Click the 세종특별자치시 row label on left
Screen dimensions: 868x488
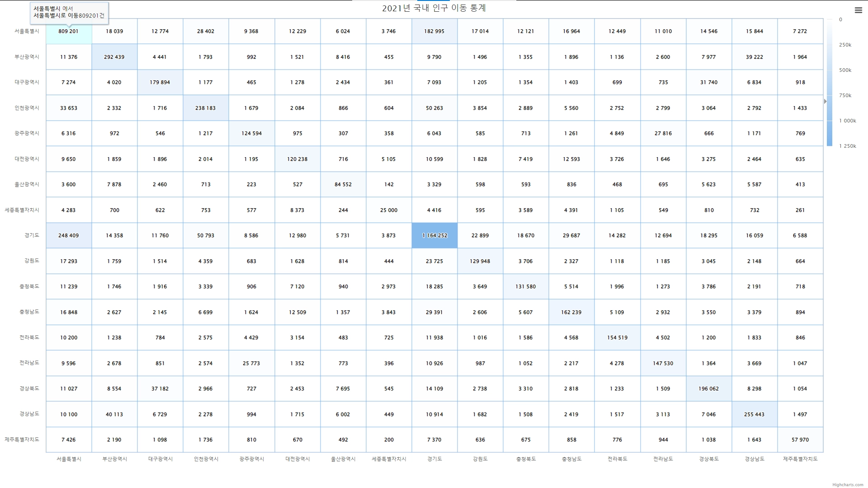[x=22, y=210]
